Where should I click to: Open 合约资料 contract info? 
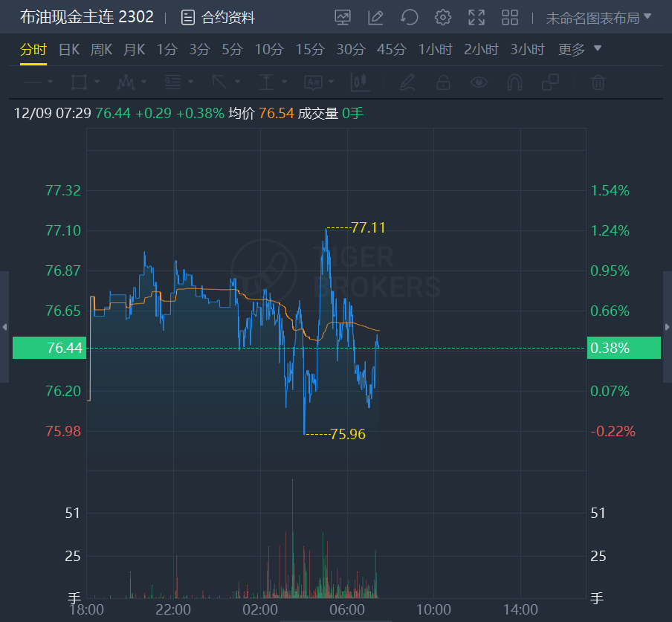[x=219, y=17]
